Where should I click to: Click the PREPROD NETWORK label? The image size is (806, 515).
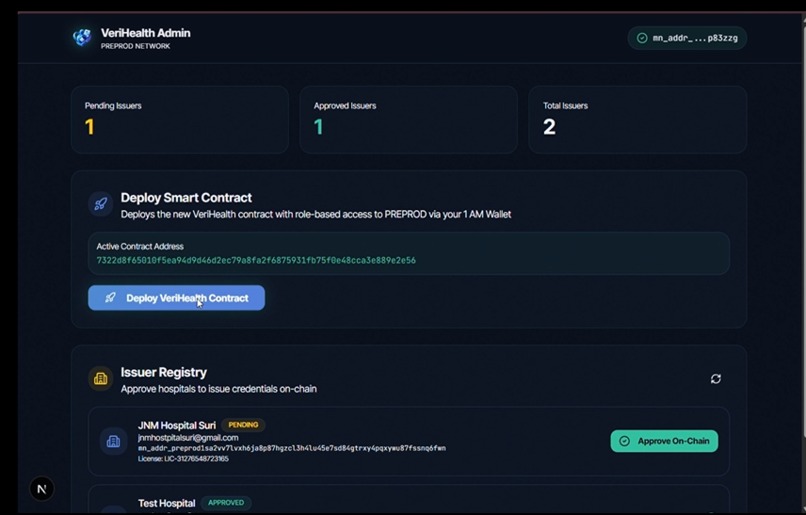tap(135, 46)
